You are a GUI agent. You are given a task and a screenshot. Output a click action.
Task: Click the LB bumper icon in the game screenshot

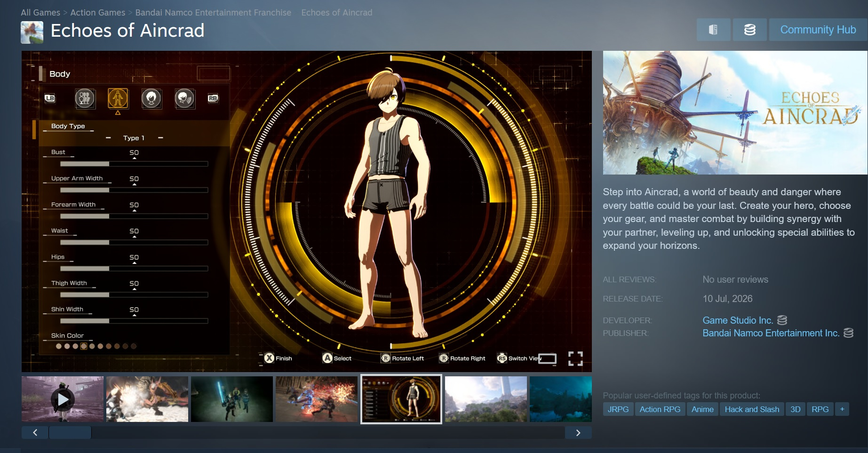50,98
